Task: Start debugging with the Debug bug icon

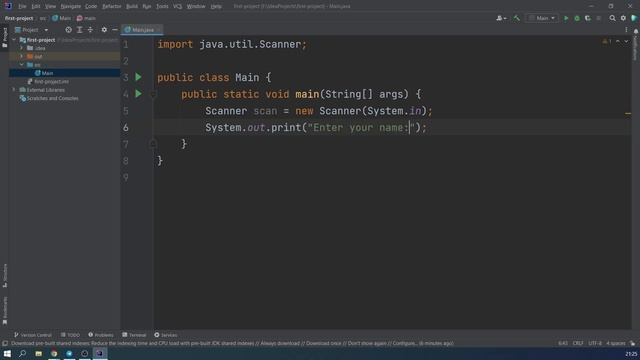Action: click(577, 18)
